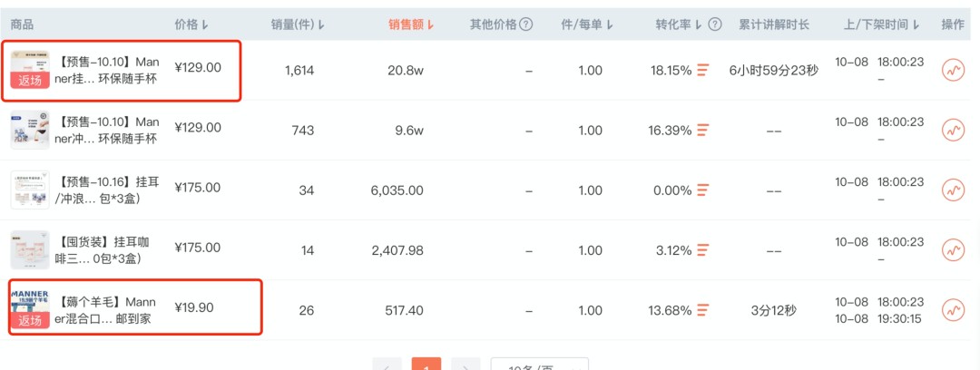Screen dimensions: 980x370
Task: Show help tooltip icon next to 其他价格
Action: (526, 24)
